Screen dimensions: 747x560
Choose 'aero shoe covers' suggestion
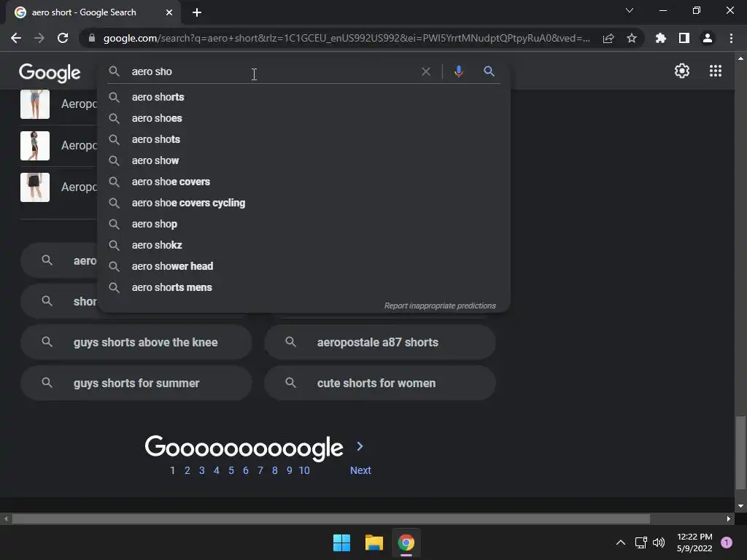tap(304, 182)
